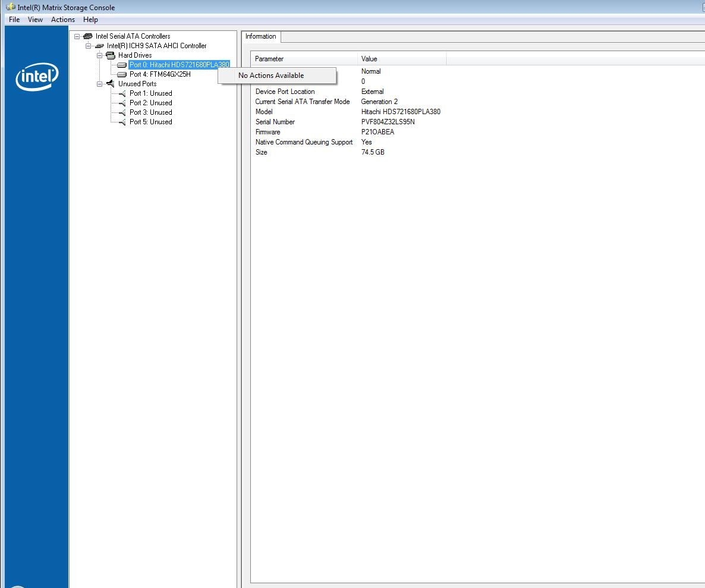Click the Yes value for command queuing

point(366,142)
